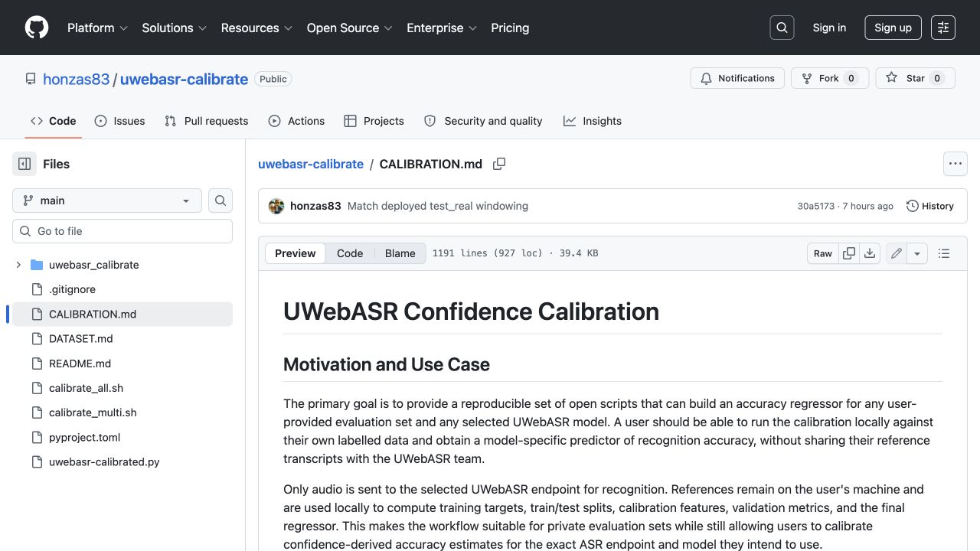Open honzas83 owner profile link
The image size is (980, 551).
[x=77, y=79]
